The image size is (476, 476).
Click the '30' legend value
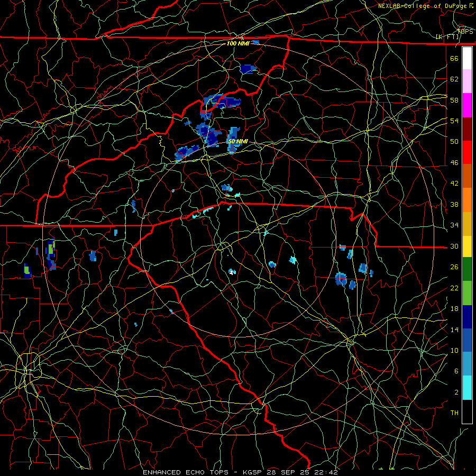454,246
